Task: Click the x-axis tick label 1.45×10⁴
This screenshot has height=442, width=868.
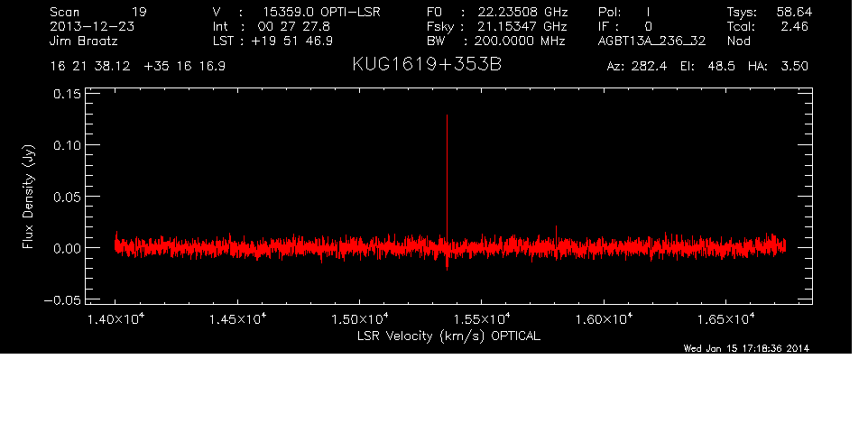Action: click(x=237, y=318)
